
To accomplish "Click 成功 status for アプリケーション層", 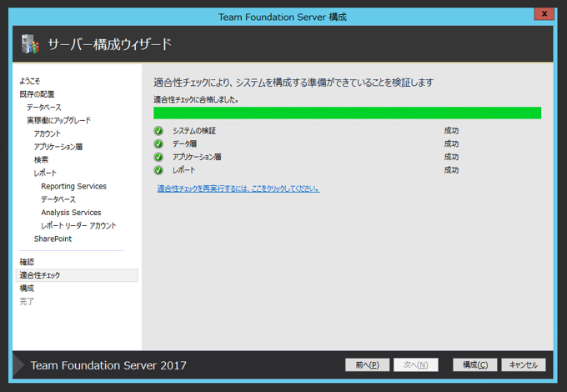I will point(451,157).
